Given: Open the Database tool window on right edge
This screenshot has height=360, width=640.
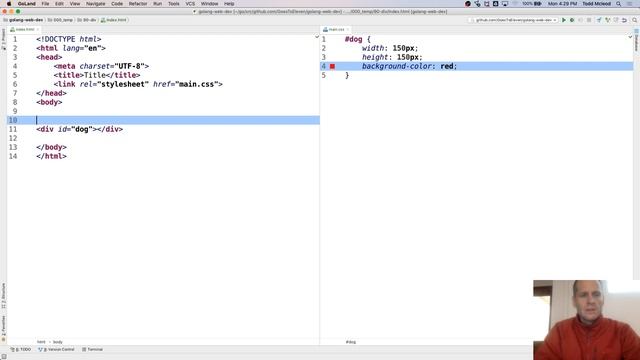Looking at the screenshot, I should click(x=636, y=40).
